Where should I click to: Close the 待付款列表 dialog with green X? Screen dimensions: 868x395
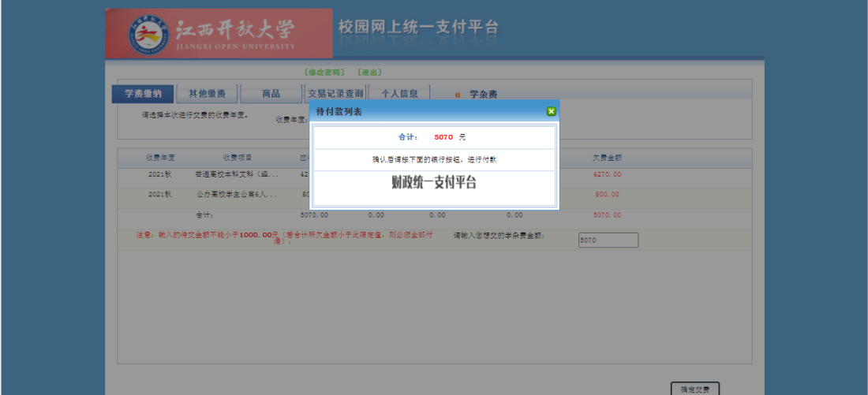click(x=551, y=112)
